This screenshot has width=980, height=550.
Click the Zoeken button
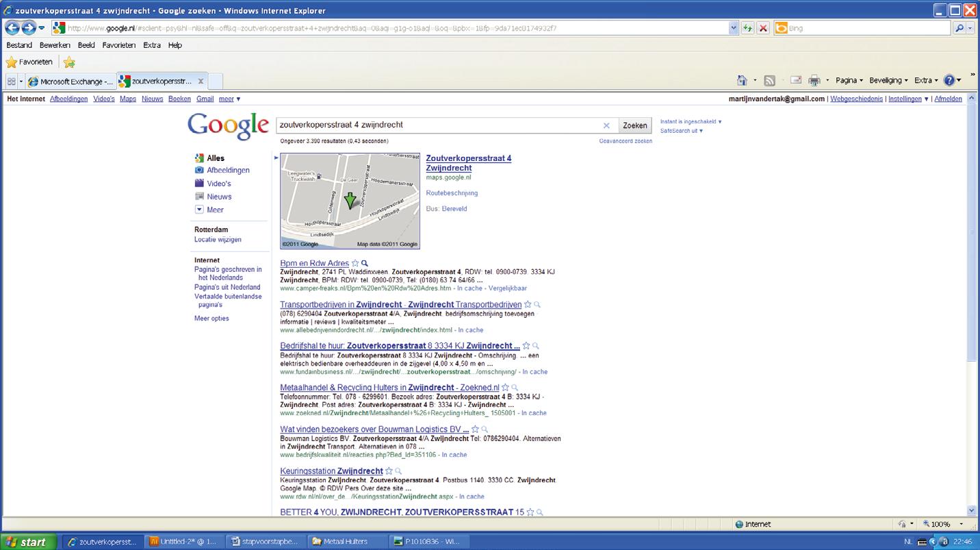point(634,125)
